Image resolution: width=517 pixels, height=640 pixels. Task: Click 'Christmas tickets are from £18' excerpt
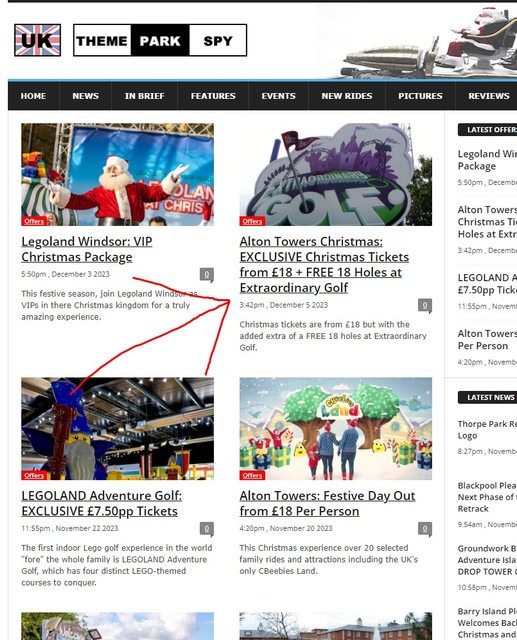tap(333, 336)
